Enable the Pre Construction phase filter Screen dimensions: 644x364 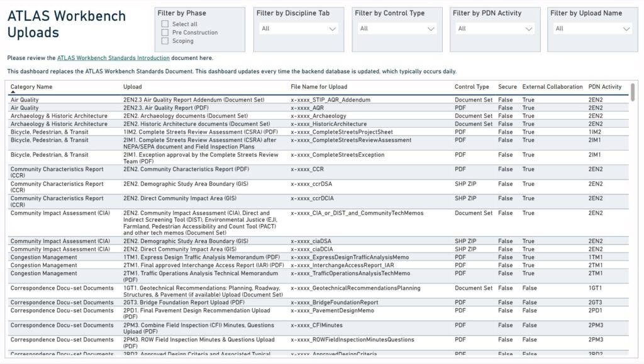coord(165,33)
